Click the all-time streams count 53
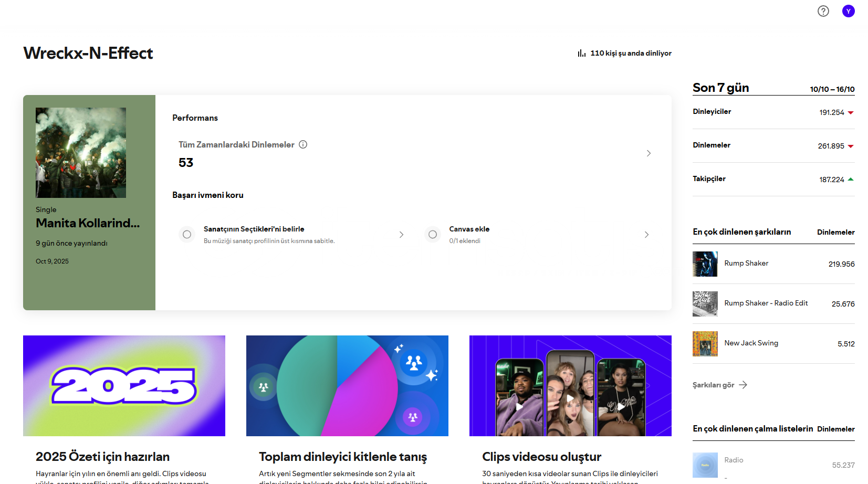Screen dimensions: 868x484 pos(186,163)
